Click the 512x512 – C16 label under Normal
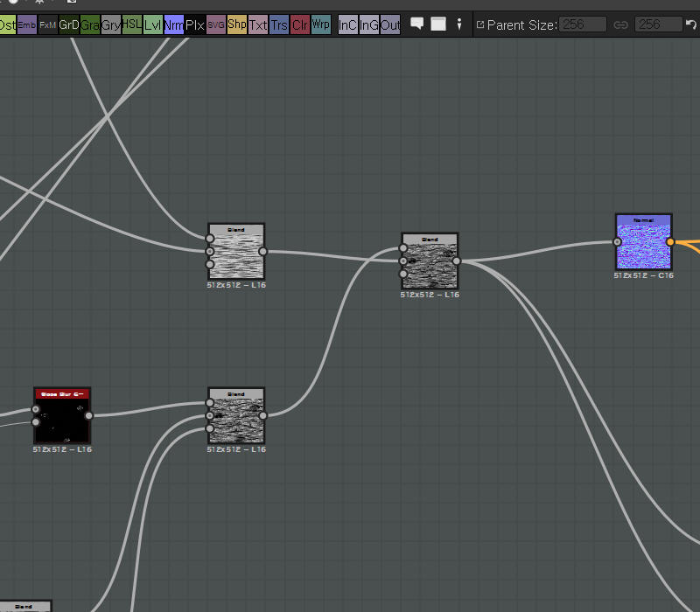700x612 pixels. (x=644, y=275)
